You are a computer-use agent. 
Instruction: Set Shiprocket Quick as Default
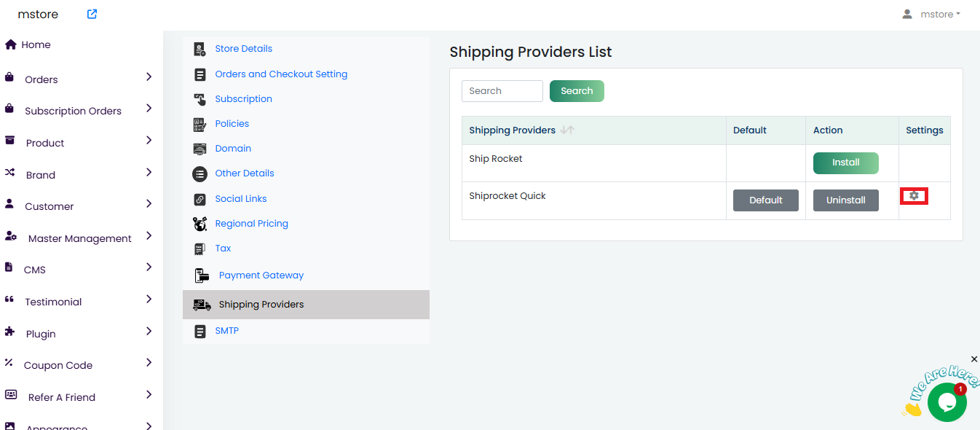click(765, 200)
